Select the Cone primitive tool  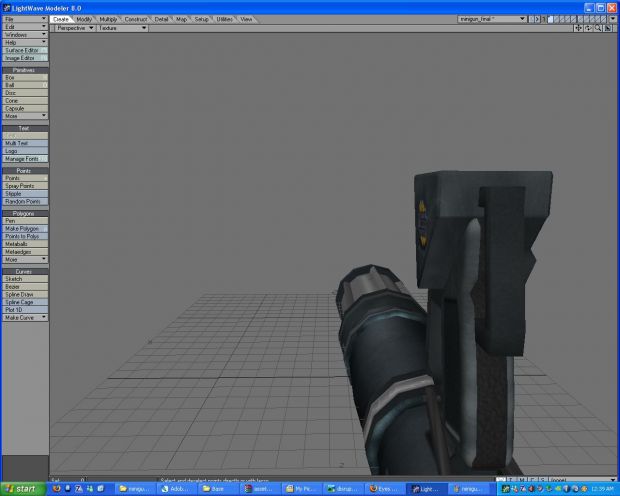click(25, 100)
